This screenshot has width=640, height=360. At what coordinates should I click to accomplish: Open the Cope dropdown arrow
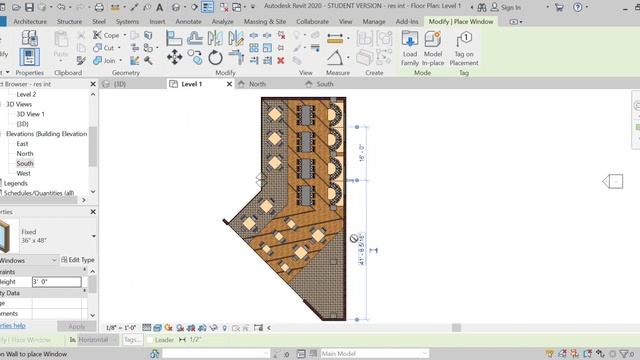coord(125,35)
